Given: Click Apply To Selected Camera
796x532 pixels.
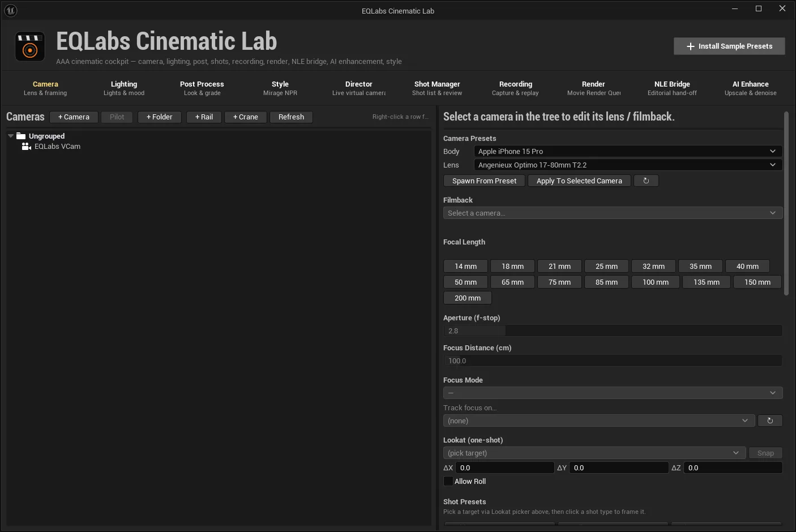Looking at the screenshot, I should pos(579,181).
